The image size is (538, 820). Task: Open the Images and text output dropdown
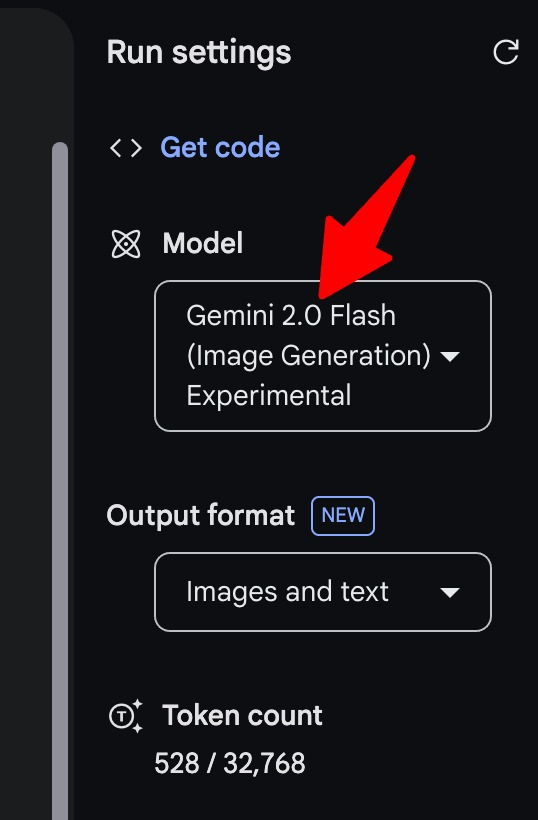click(x=323, y=592)
